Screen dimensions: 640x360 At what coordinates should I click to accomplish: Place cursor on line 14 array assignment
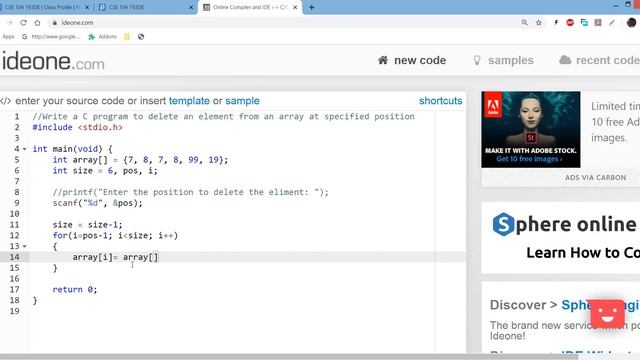pos(115,257)
